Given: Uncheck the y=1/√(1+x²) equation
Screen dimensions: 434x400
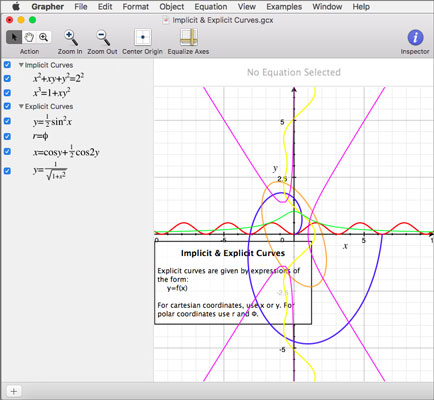Looking at the screenshot, I should coord(7,171).
